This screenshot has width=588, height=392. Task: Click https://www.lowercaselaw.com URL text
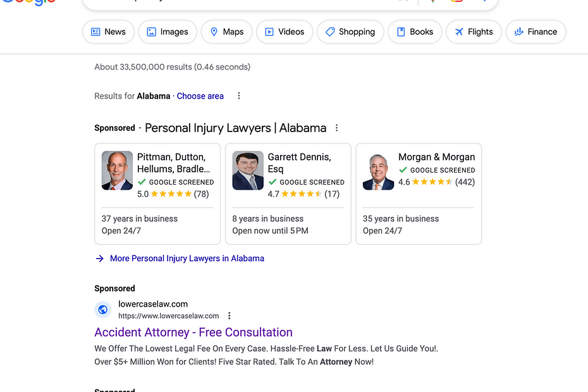[169, 316]
